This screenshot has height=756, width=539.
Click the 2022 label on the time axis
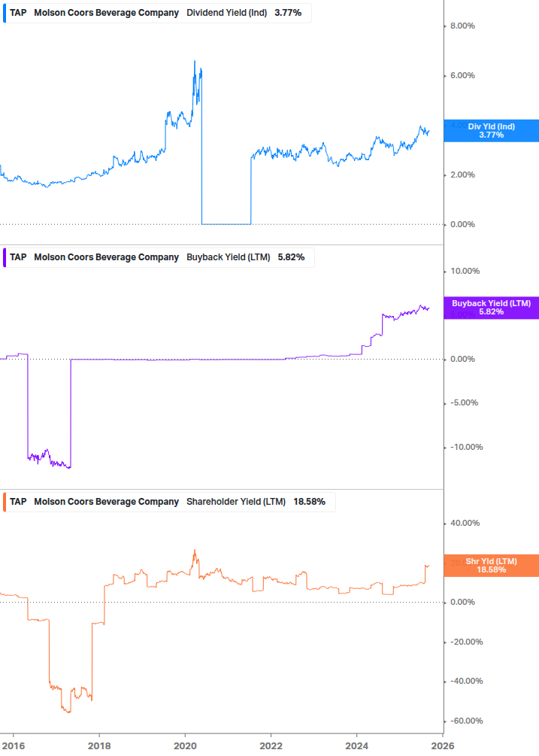click(271, 746)
